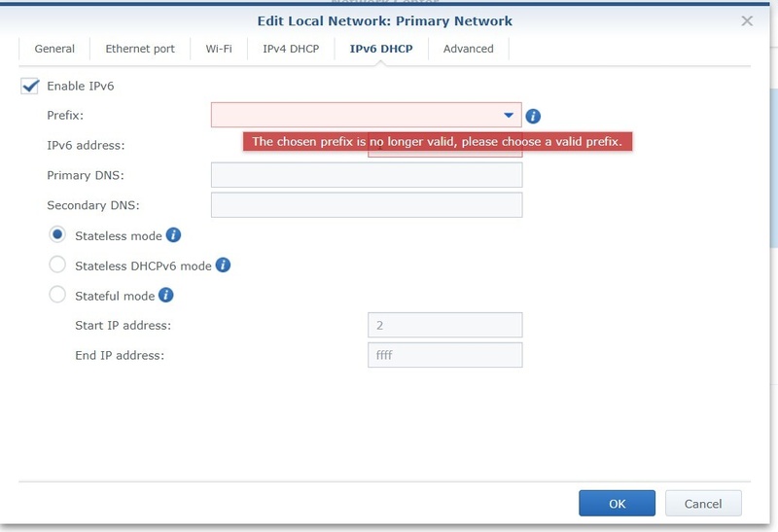Select the IPv6 DHCP tab

tap(381, 49)
